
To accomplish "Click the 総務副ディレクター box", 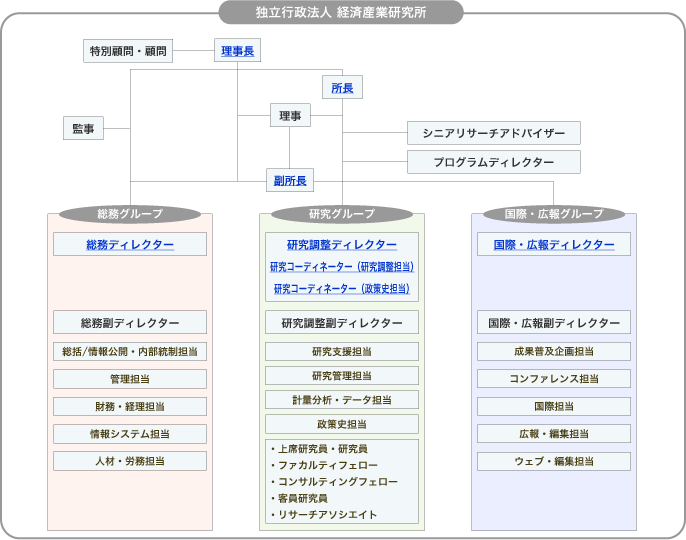I will tap(130, 323).
